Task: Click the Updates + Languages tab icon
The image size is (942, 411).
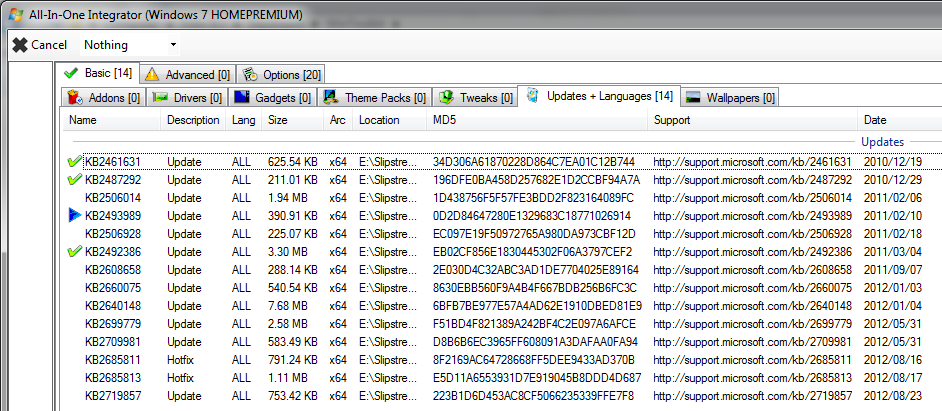Action: coord(532,96)
